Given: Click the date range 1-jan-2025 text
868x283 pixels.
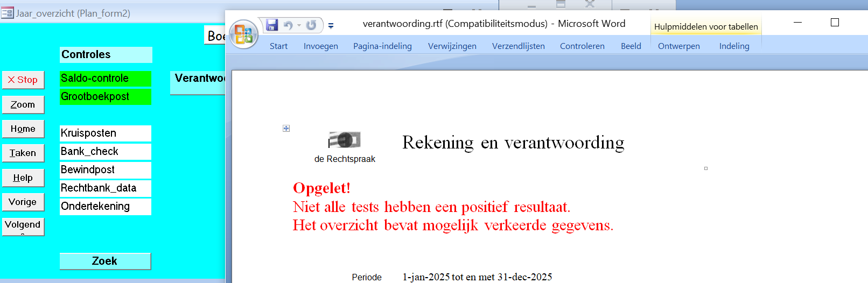Looking at the screenshot, I should (x=477, y=277).
